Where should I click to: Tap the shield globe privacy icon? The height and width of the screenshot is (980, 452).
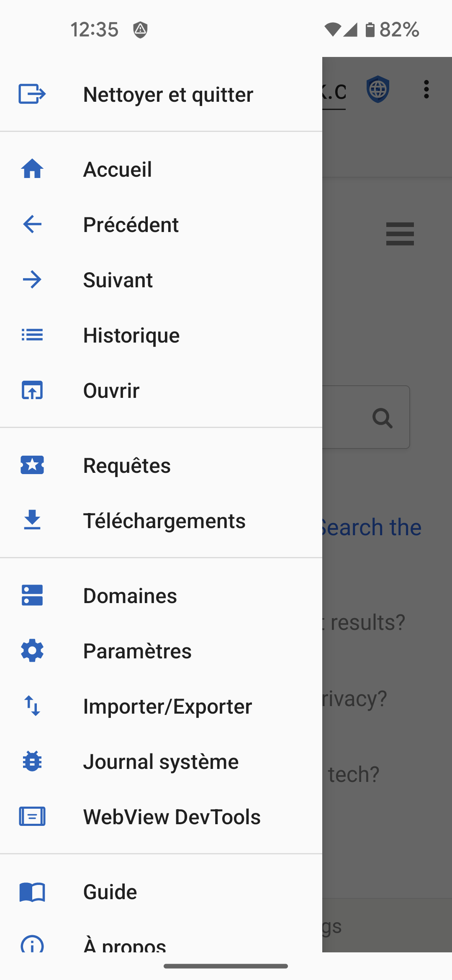point(378,89)
